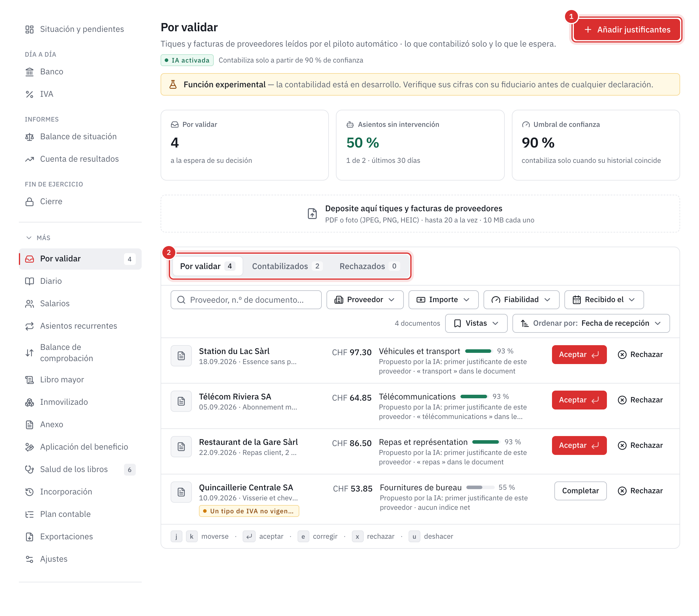
Task: Click the Deposite aquí tiques drop zone
Action: click(420, 214)
